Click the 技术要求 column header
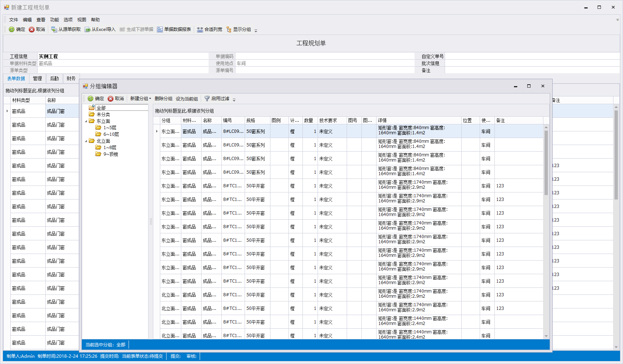 pyautogui.click(x=328, y=120)
